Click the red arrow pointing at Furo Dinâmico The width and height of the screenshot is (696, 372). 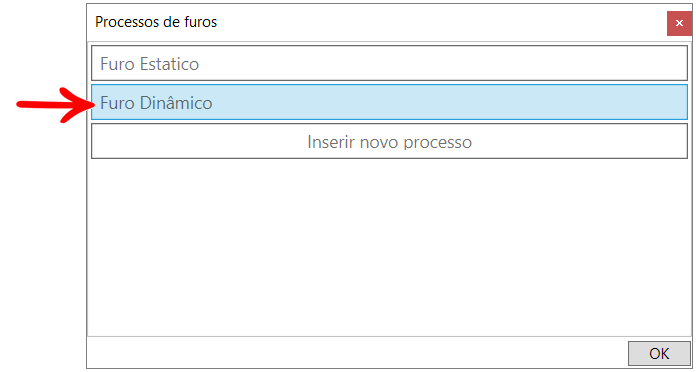(x=55, y=105)
